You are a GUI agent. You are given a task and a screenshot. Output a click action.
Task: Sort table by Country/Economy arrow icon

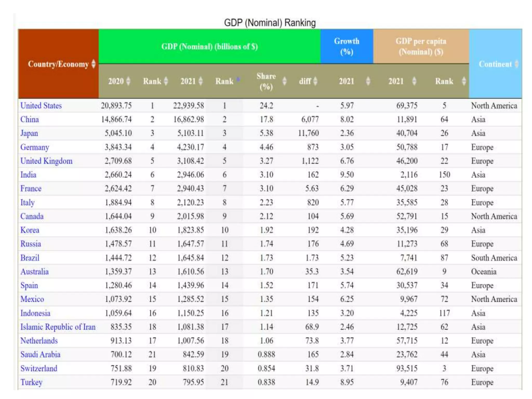(94, 64)
